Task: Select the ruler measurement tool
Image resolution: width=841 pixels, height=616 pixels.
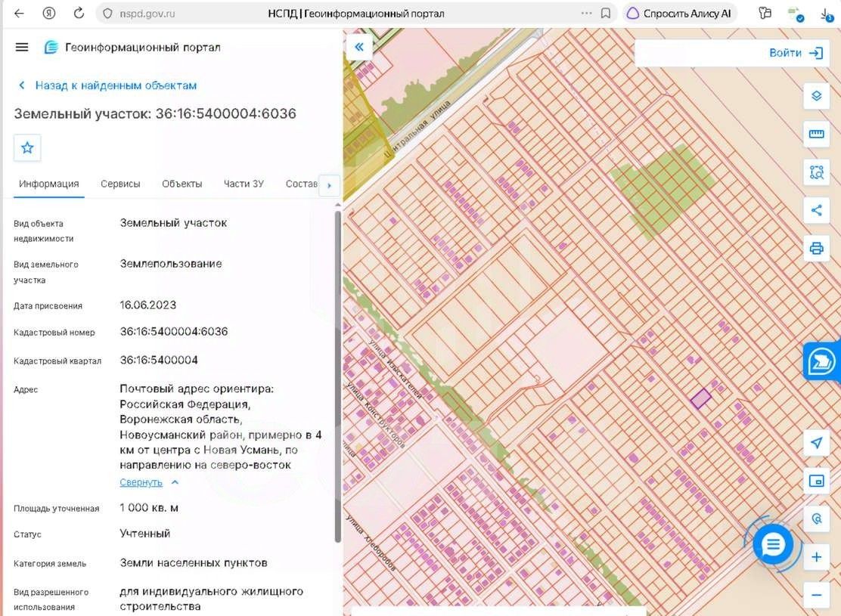Action: pyautogui.click(x=816, y=134)
